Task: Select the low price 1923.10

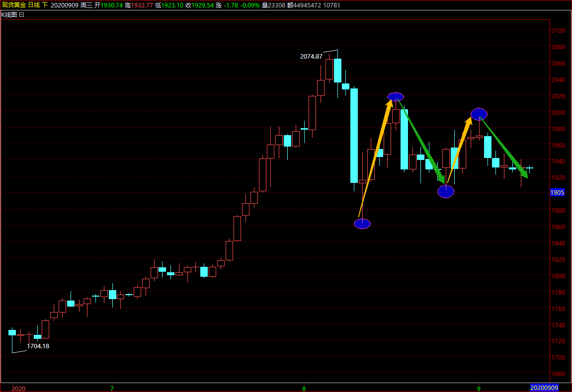Action: pyautogui.click(x=172, y=5)
